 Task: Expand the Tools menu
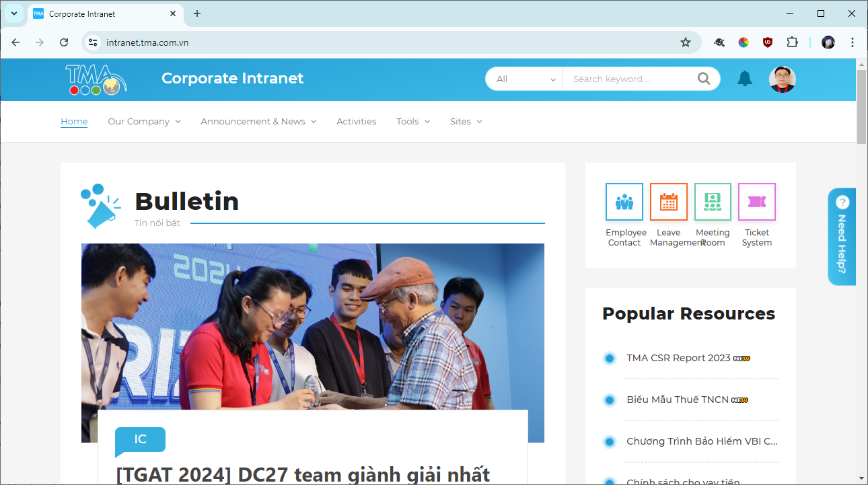413,122
